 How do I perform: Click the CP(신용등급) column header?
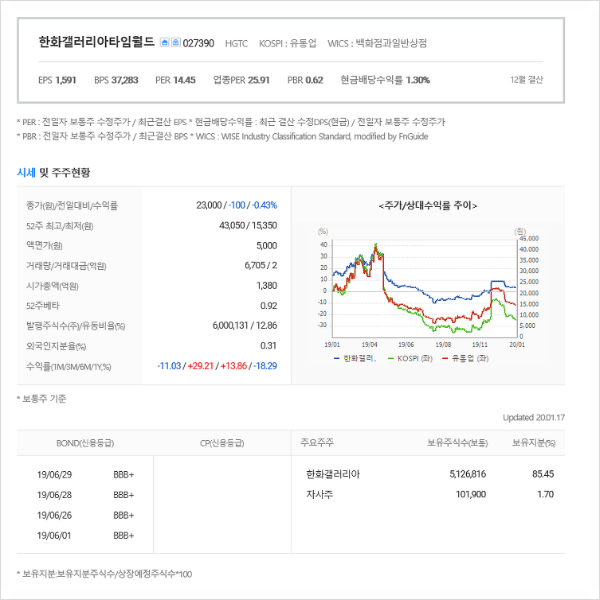(222, 443)
